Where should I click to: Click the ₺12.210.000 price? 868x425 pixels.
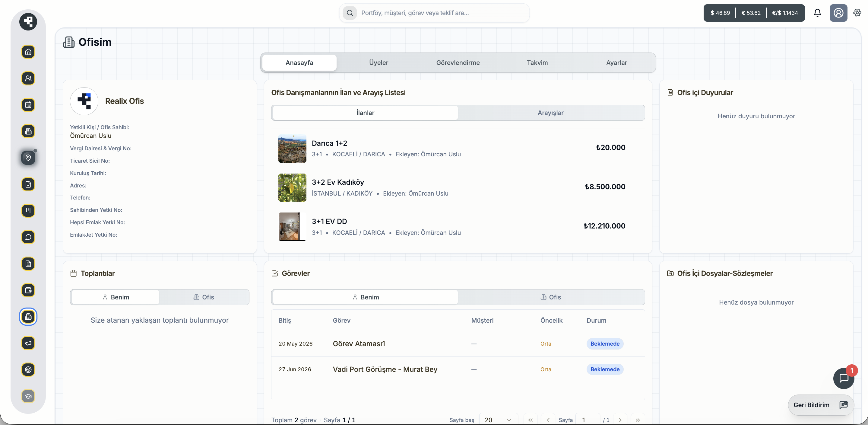coord(604,226)
